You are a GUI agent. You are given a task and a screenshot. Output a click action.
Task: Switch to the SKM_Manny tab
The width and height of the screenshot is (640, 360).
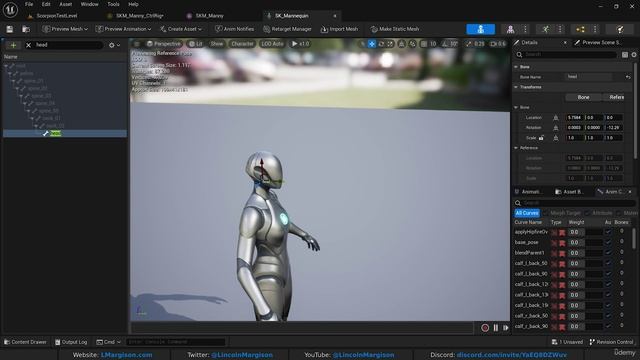(x=209, y=16)
